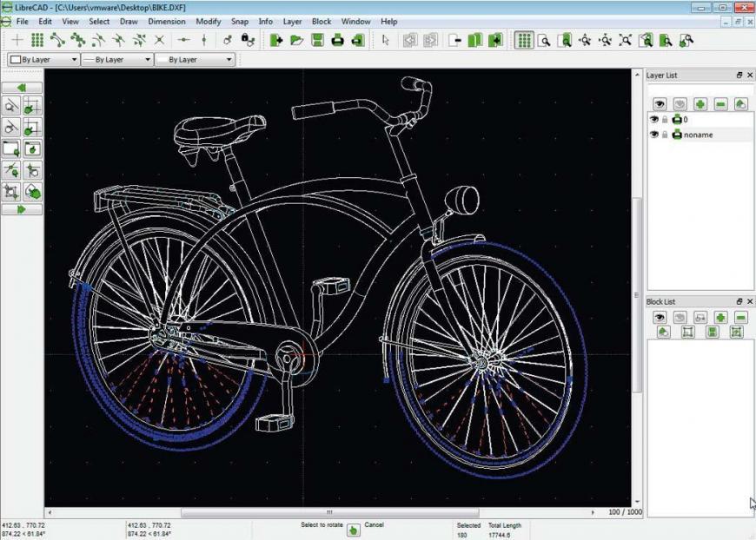Toggle snap on grid in snap toolbar
This screenshot has height=540, width=756.
click(x=37, y=40)
